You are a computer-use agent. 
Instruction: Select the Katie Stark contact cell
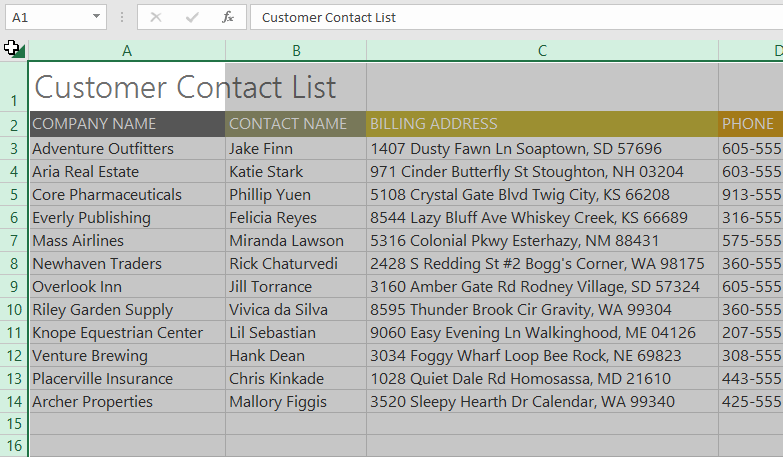(296, 172)
